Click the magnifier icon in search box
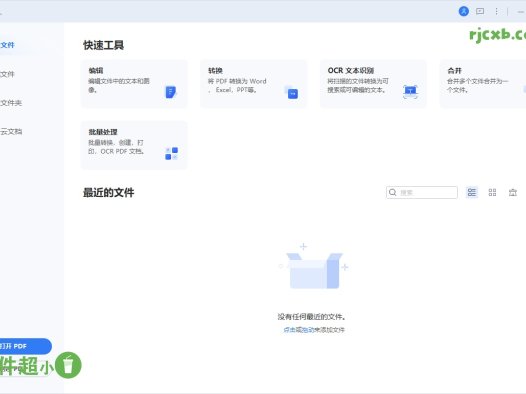 (x=392, y=192)
